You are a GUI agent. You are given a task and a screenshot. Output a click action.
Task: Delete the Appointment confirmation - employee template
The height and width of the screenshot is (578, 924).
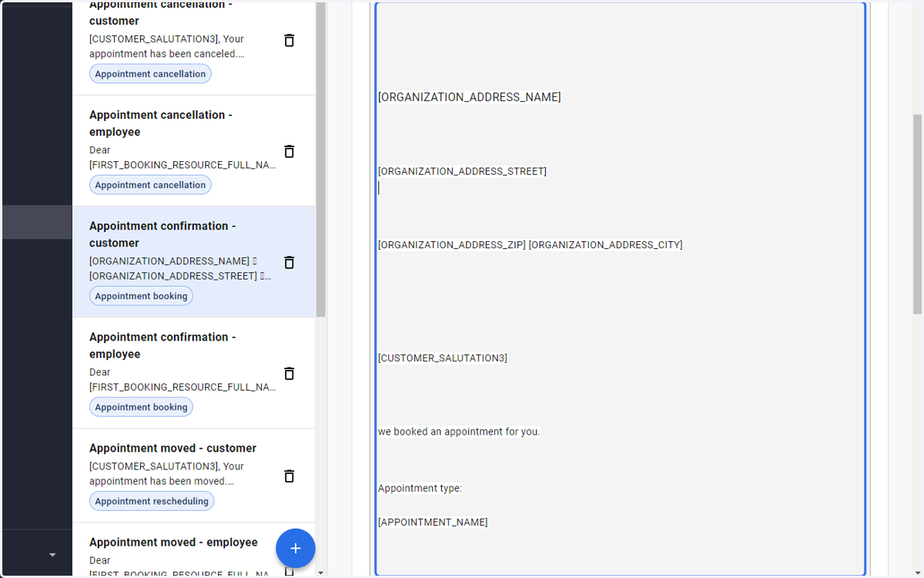click(290, 373)
